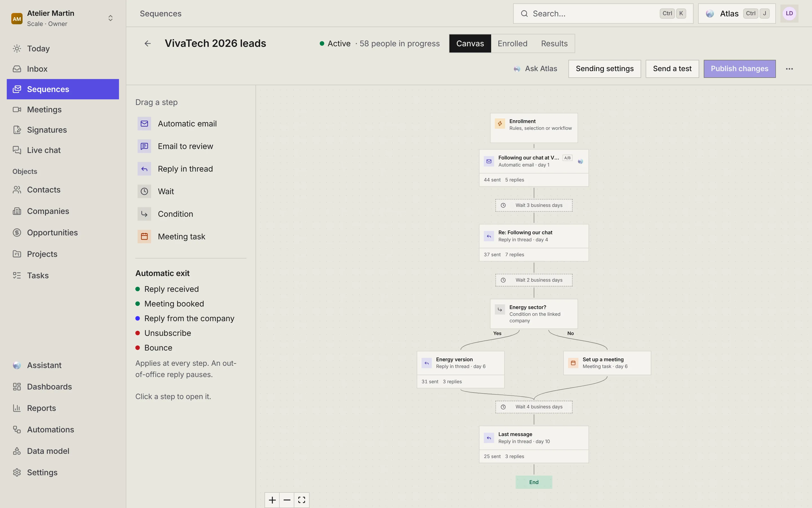This screenshot has width=812, height=508.
Task: Open the Atlas Ctrl J button
Action: (736, 14)
